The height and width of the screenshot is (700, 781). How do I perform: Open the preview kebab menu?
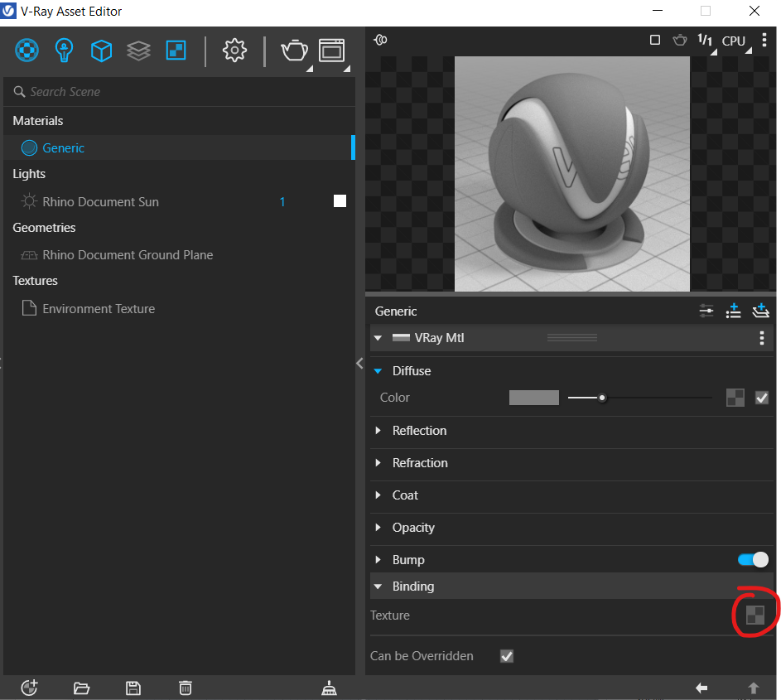pos(764,40)
